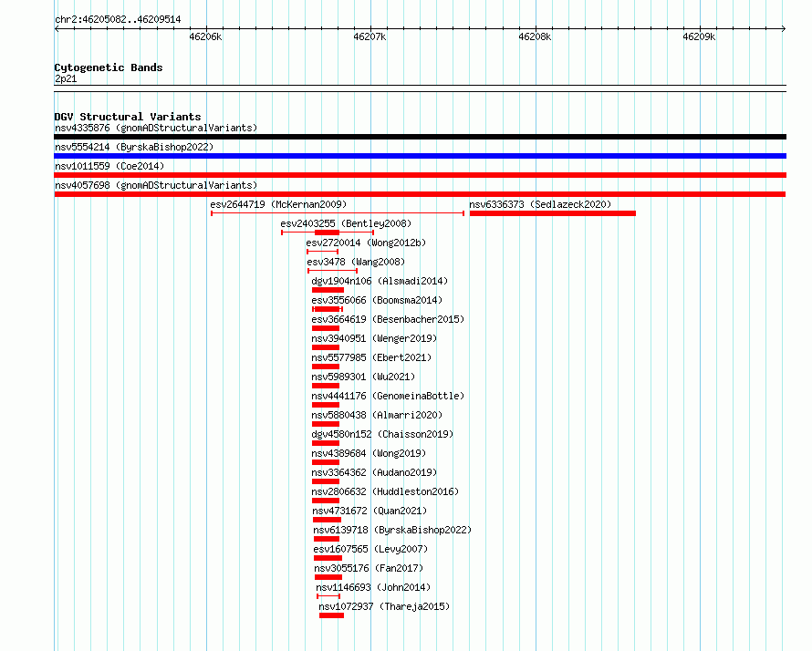Open dgv4580n152 Chaisson2019 variant label
Image resolution: width=812 pixels, height=651 pixels.
382,434
